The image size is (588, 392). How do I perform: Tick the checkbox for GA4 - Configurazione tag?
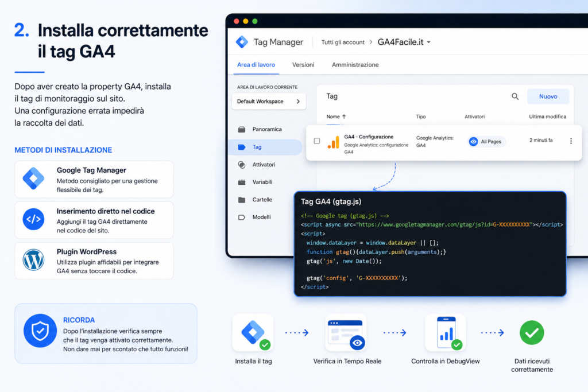pyautogui.click(x=317, y=141)
